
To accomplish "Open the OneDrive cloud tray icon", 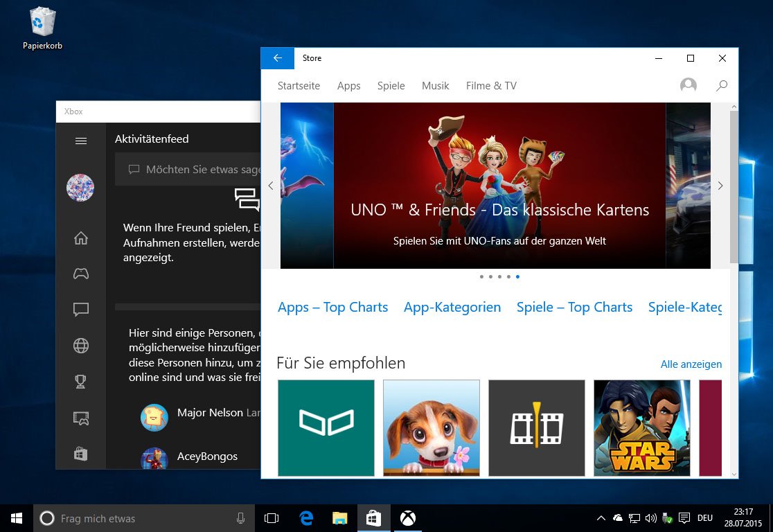I will click(617, 517).
